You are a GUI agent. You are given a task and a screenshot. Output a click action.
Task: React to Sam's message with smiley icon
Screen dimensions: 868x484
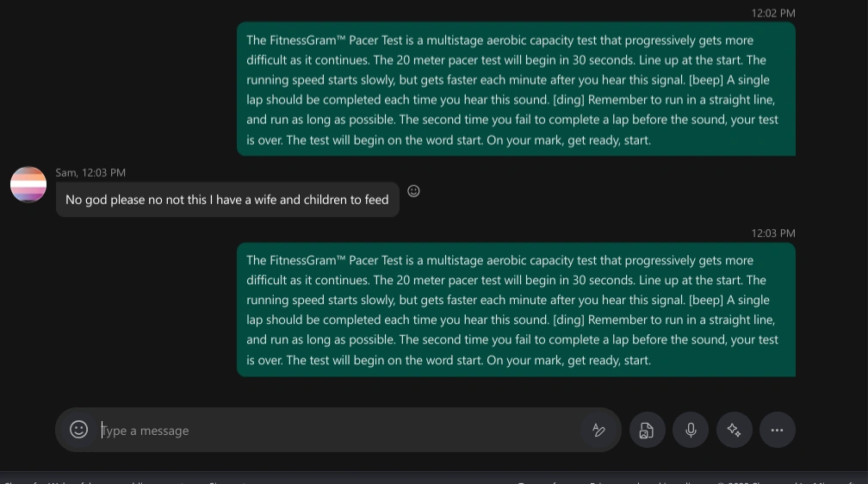pyautogui.click(x=413, y=191)
